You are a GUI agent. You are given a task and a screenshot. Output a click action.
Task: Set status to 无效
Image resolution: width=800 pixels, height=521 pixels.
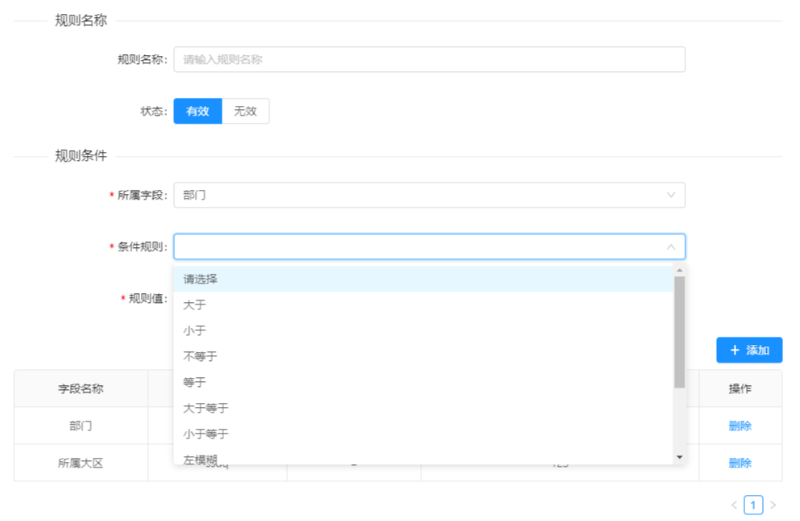tap(245, 111)
